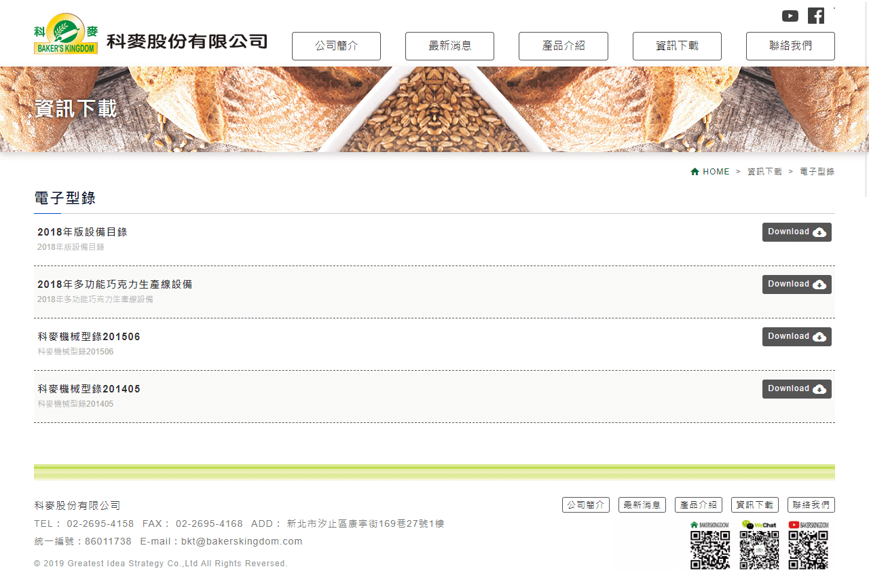Click the green home icon in breadcrumb
The height and width of the screenshot is (588, 869).
tap(695, 172)
